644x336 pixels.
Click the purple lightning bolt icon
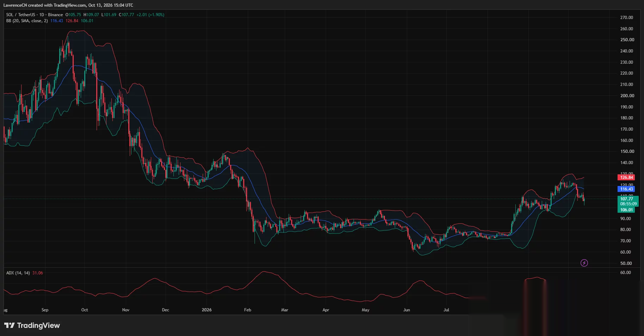pos(584,263)
